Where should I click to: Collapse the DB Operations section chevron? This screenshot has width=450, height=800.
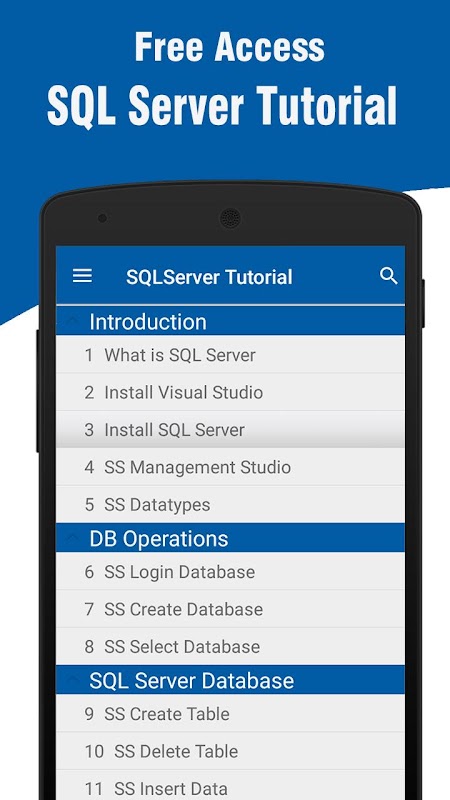tap(72, 538)
